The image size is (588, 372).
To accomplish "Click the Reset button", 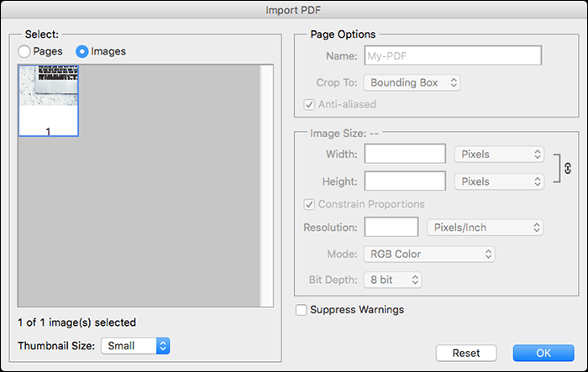I will (466, 353).
